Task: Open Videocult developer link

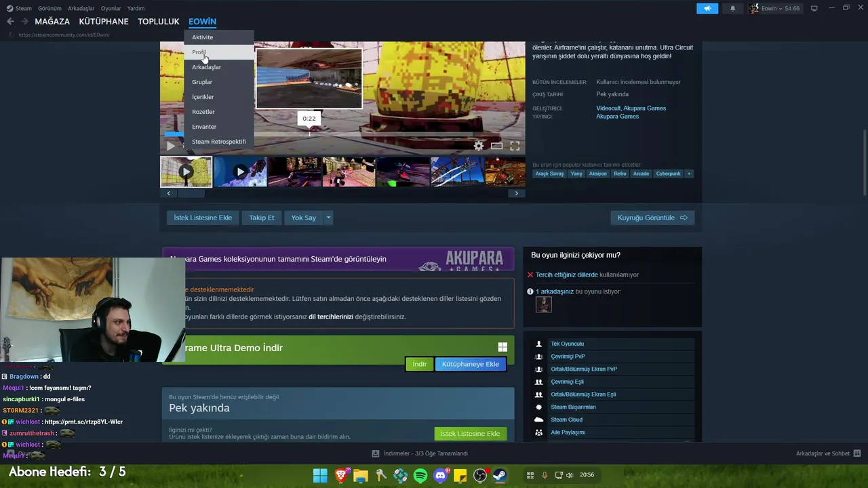Action: 608,108
